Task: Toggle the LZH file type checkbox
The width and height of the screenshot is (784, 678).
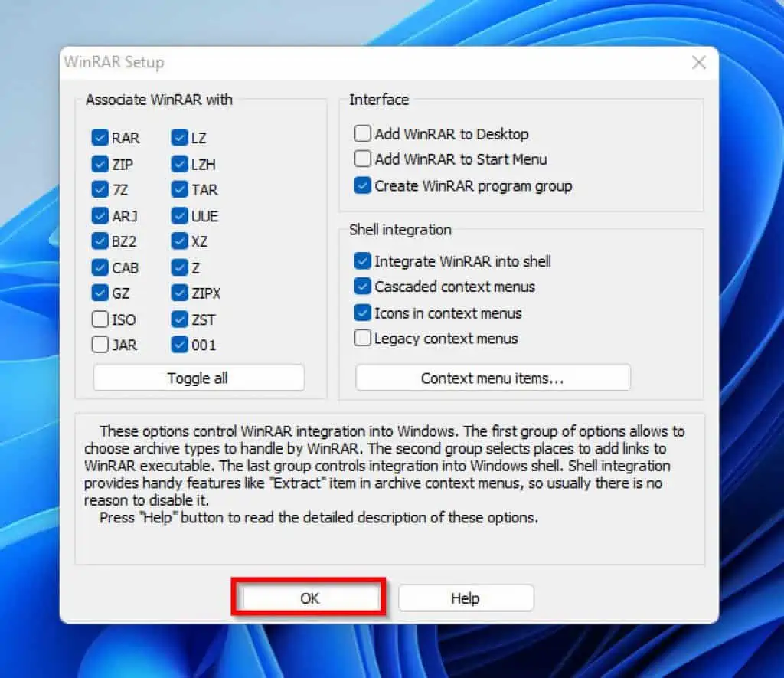Action: [x=179, y=164]
